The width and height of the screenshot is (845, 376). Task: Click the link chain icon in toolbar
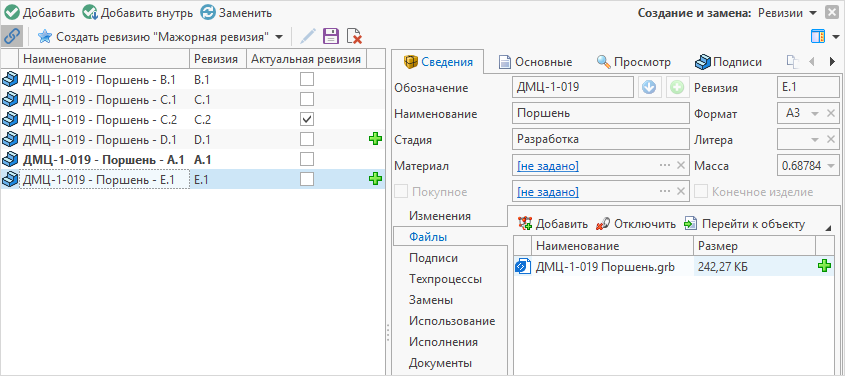pos(11,37)
